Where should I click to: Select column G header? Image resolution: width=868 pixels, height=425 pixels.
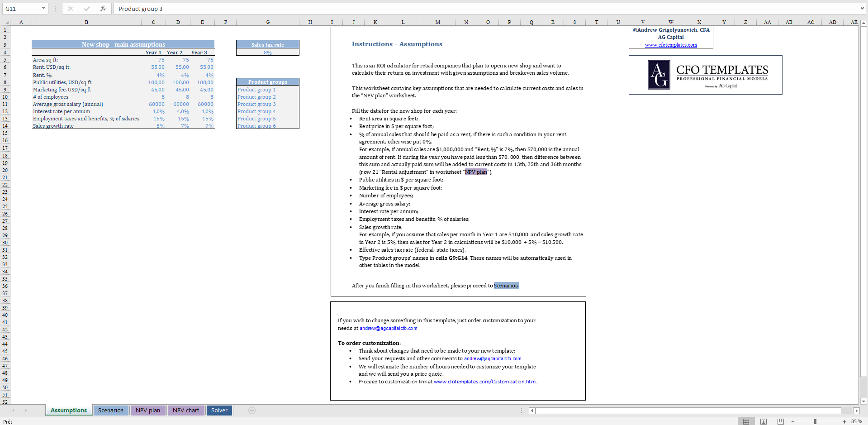pos(268,22)
